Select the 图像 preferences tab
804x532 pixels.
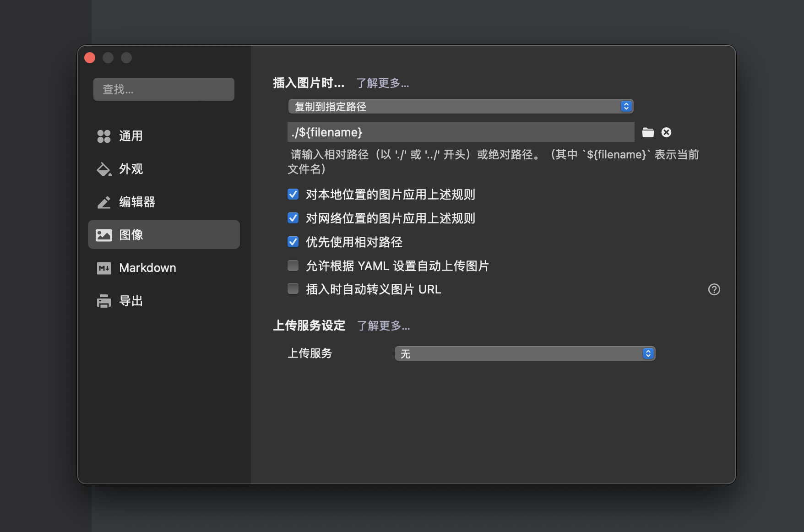pos(164,235)
